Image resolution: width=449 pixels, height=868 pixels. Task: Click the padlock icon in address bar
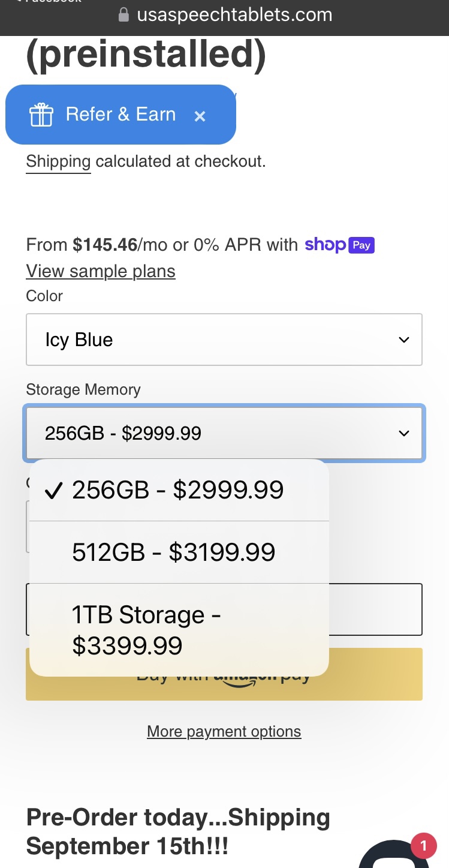pos(124,15)
